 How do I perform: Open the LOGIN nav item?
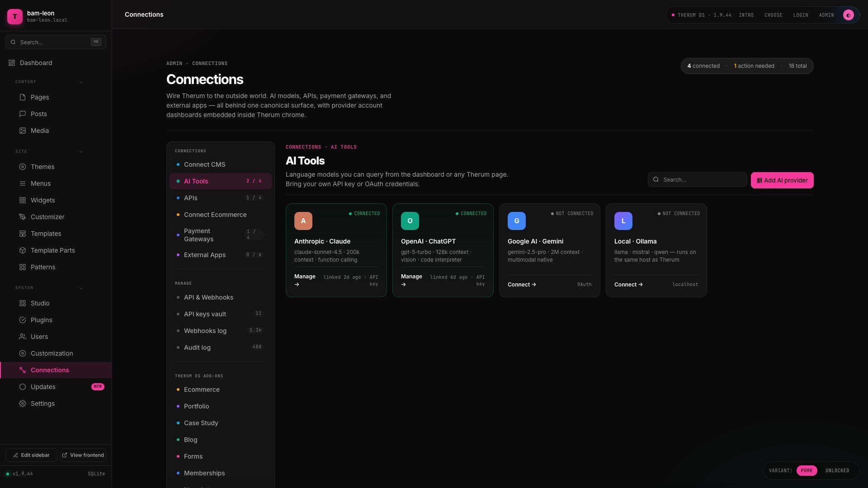801,15
